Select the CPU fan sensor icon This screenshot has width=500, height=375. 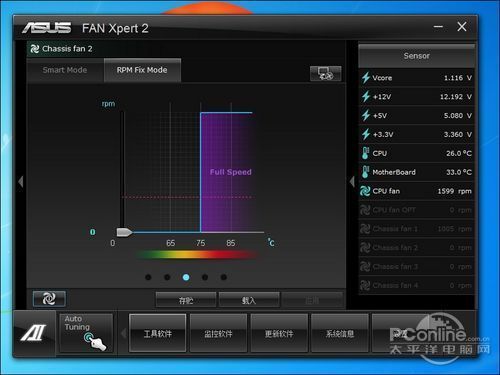coord(365,191)
